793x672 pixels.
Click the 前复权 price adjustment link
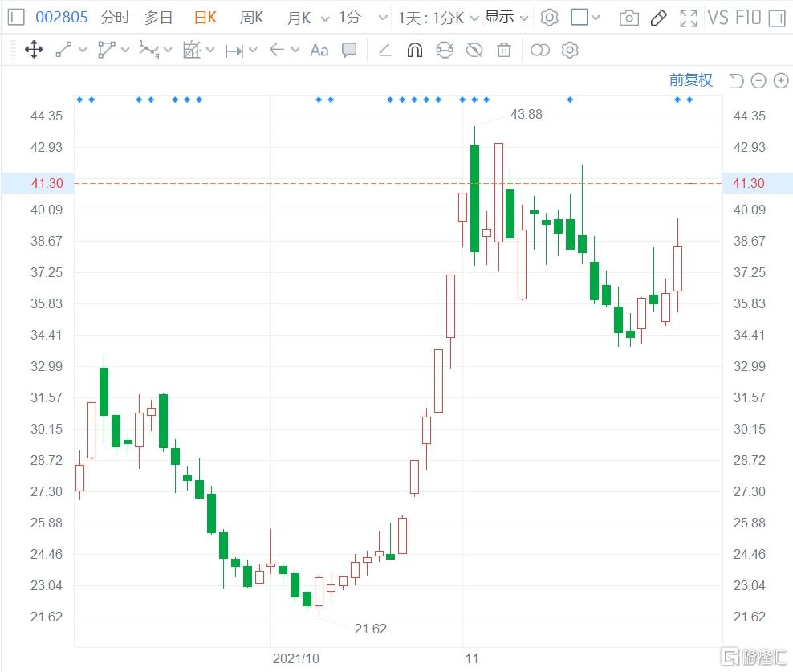pos(691,80)
